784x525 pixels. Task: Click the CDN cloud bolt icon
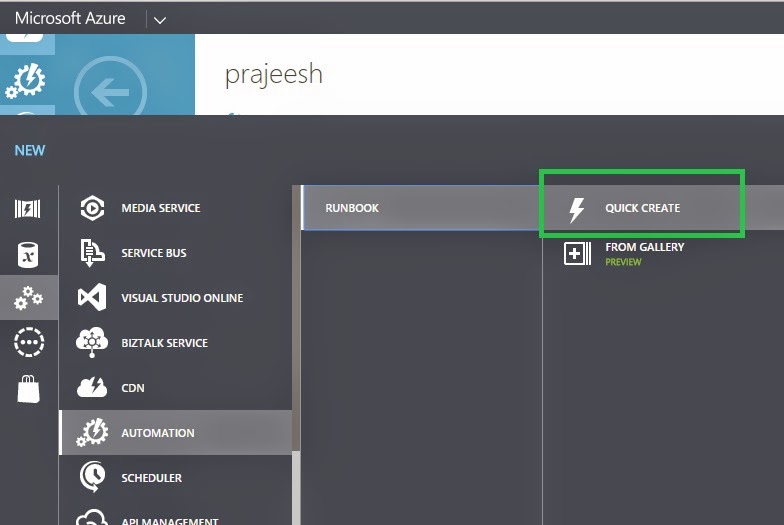[92, 388]
